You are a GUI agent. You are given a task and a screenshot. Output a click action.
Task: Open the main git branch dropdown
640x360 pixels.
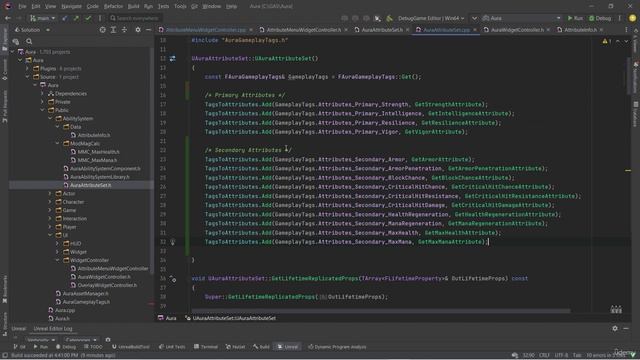(42, 18)
